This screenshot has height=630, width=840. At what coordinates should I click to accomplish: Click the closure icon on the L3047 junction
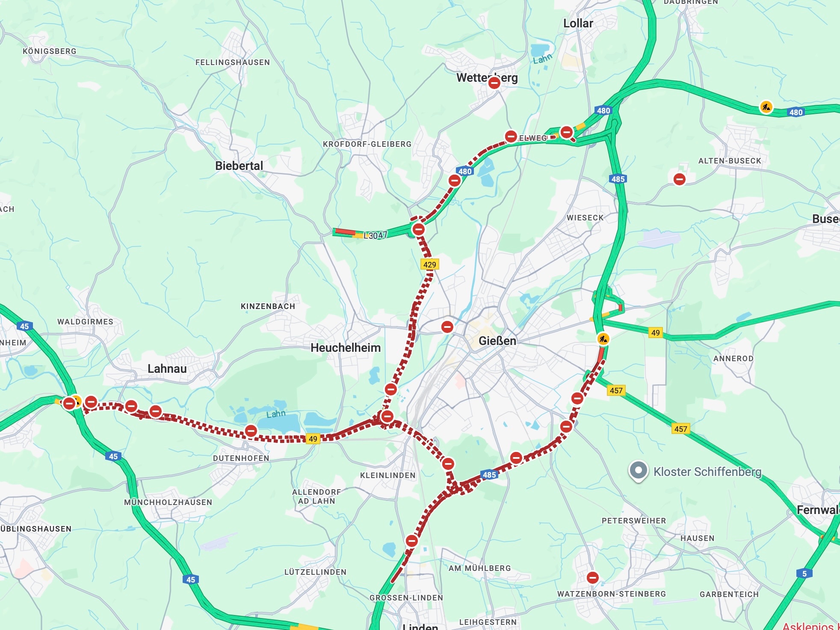click(418, 229)
